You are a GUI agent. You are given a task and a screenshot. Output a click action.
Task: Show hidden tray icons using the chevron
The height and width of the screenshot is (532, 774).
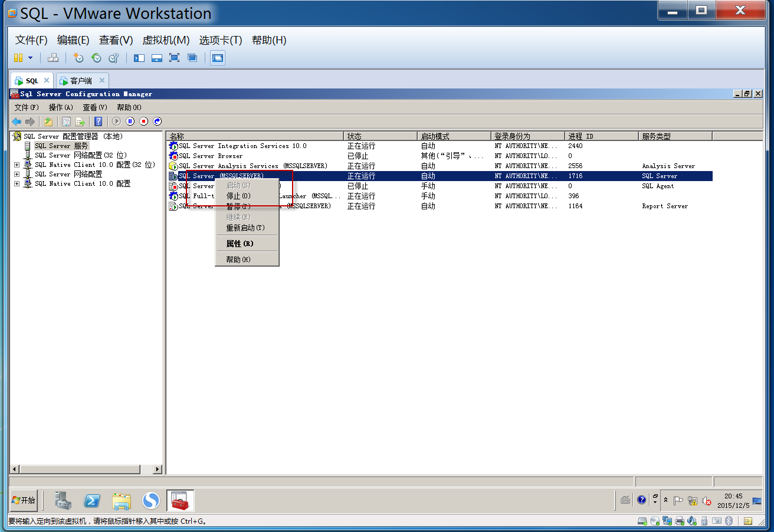pos(666,500)
